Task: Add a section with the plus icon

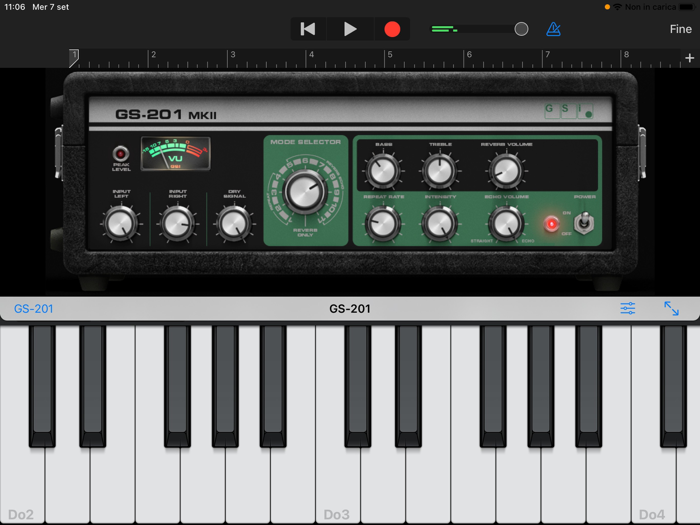Action: pos(689,58)
